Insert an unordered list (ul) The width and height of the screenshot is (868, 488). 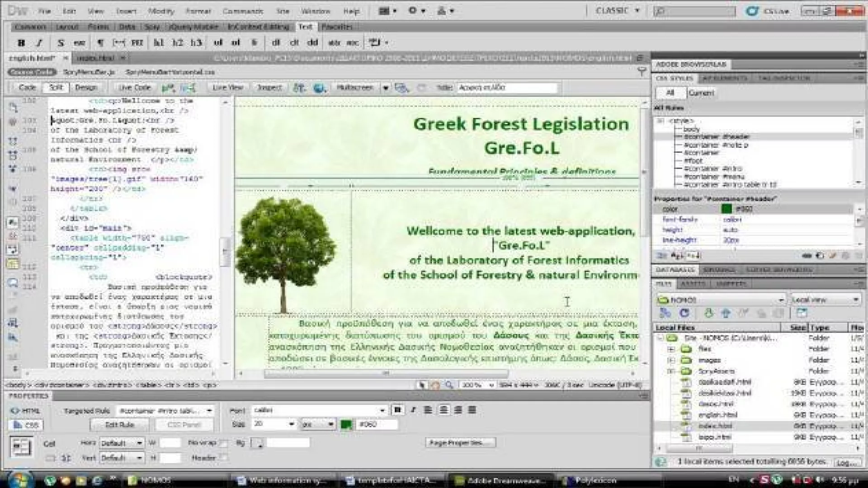click(218, 43)
